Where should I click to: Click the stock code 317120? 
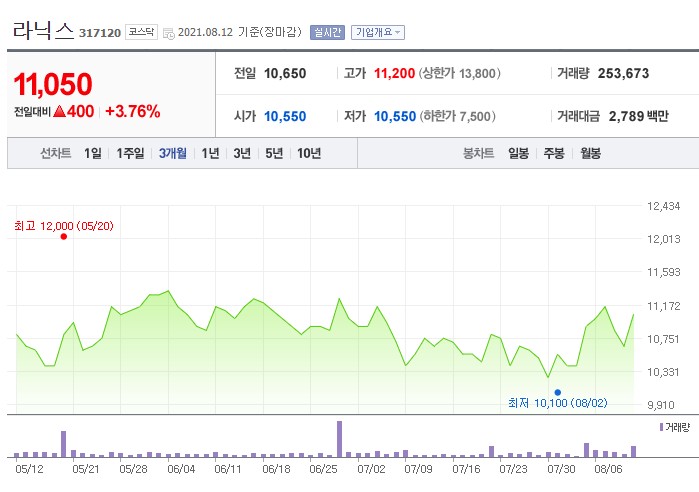point(100,33)
